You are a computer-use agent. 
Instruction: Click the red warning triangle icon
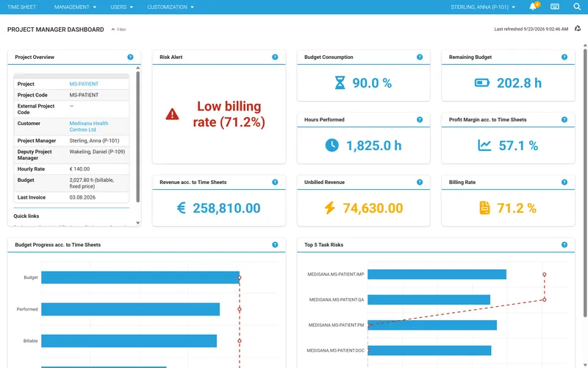click(x=172, y=114)
